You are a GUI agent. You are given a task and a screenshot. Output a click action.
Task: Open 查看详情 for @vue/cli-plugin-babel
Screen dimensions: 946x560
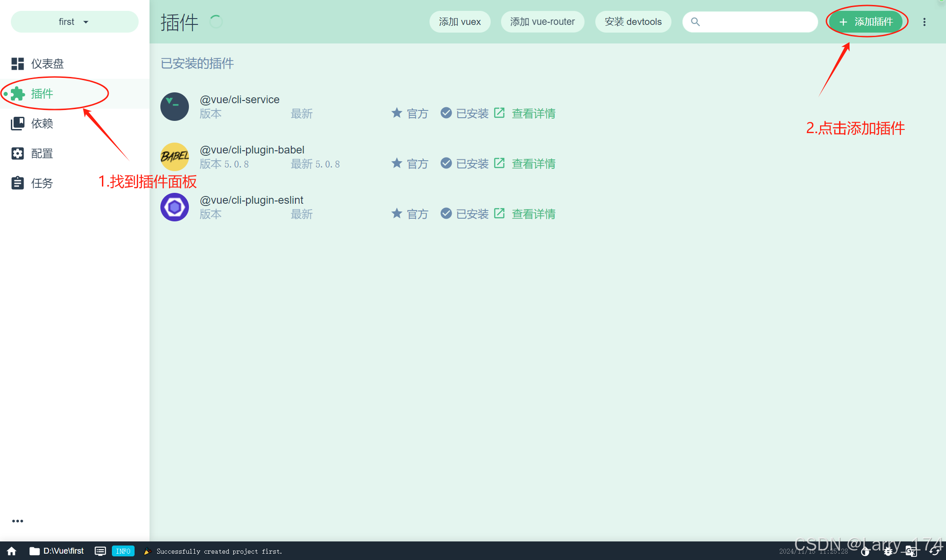pos(533,163)
